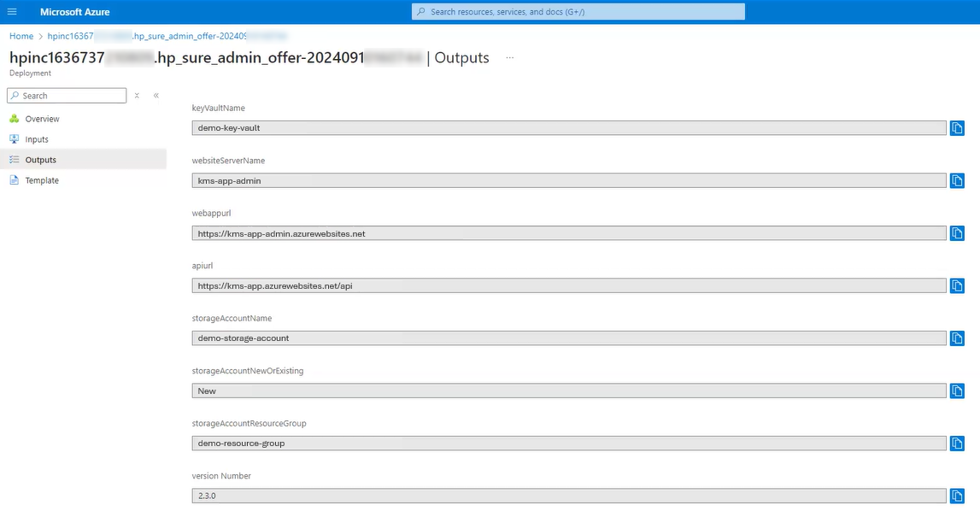This screenshot has width=980, height=517.
Task: Copy the keyVaultName value
Action: [x=956, y=127]
